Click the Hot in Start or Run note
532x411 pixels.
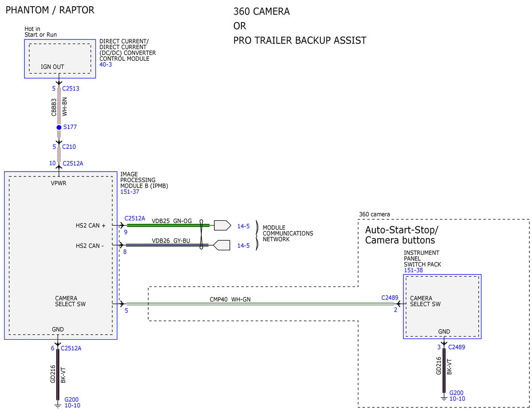pos(40,32)
